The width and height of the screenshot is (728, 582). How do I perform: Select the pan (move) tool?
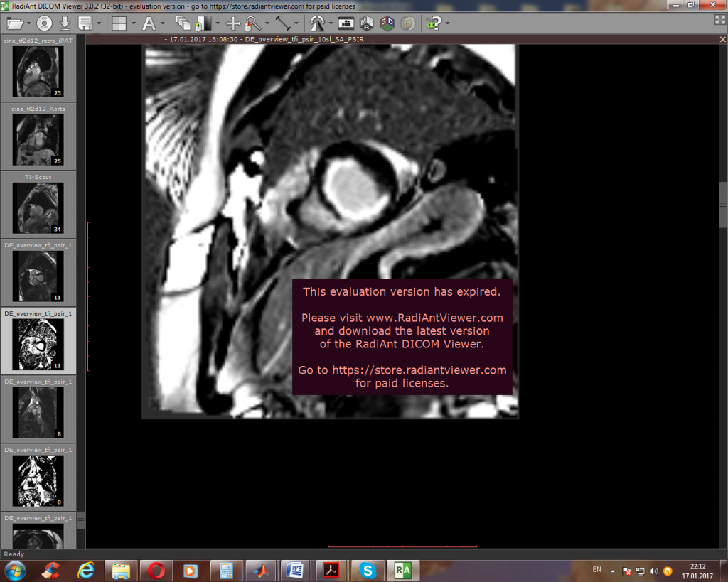tap(232, 23)
